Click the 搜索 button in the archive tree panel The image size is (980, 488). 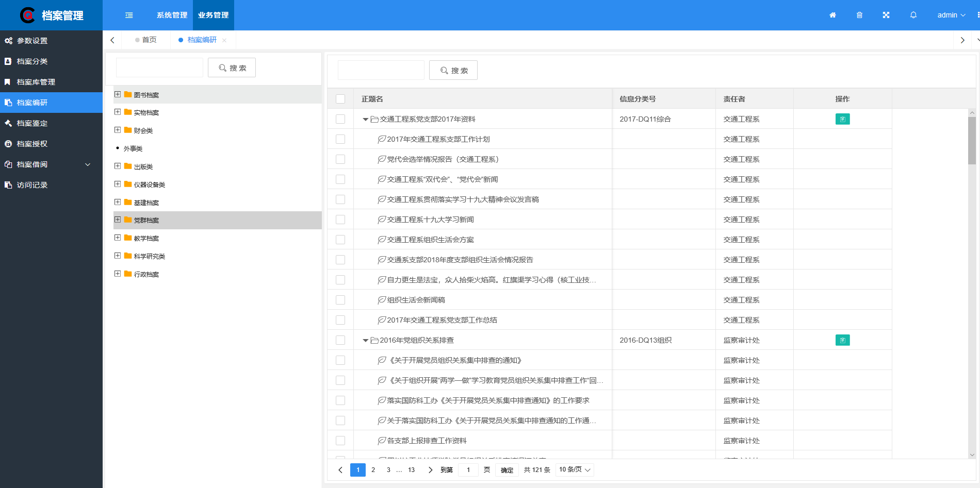pos(232,68)
